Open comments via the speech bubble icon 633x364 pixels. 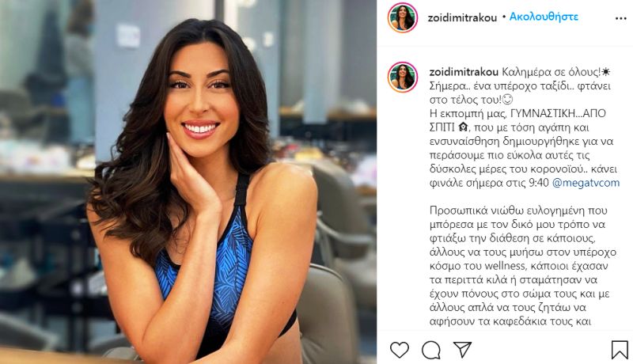(x=430, y=350)
